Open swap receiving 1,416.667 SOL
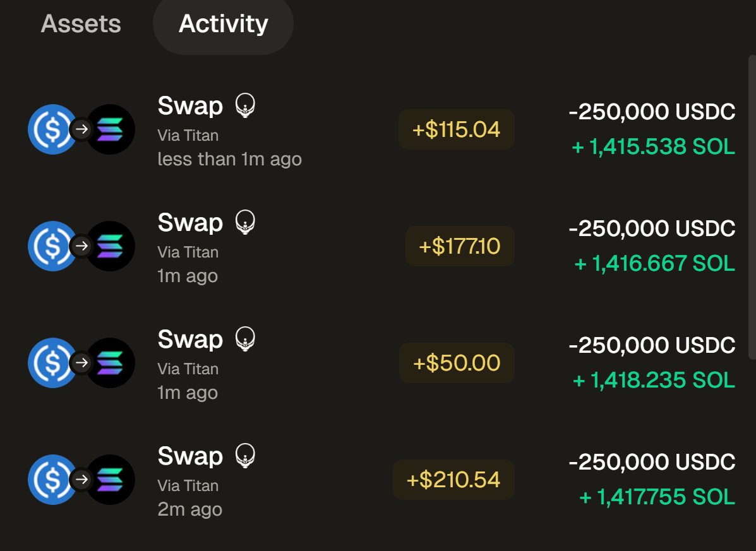 (x=654, y=263)
